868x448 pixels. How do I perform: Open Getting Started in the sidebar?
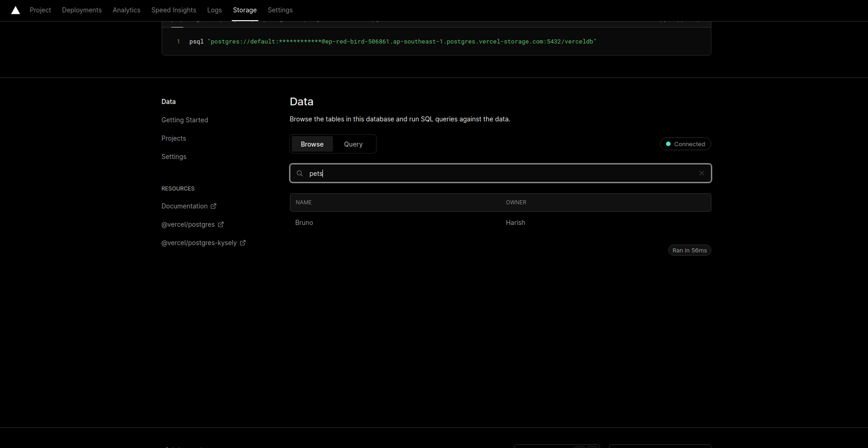pyautogui.click(x=185, y=120)
